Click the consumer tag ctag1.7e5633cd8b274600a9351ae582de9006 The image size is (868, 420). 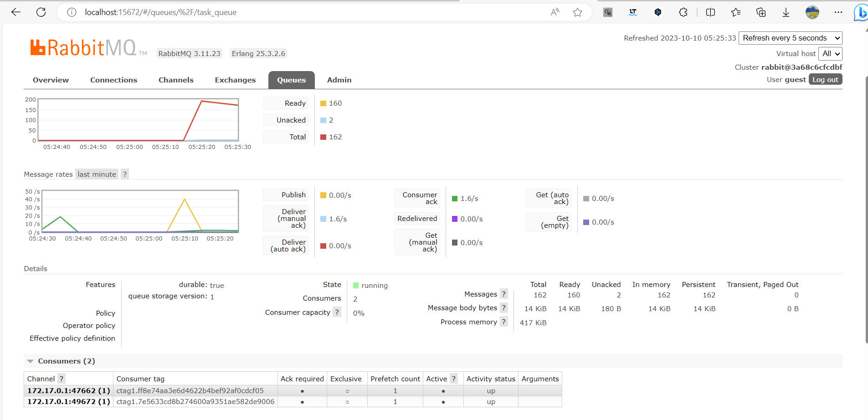pyautogui.click(x=195, y=401)
